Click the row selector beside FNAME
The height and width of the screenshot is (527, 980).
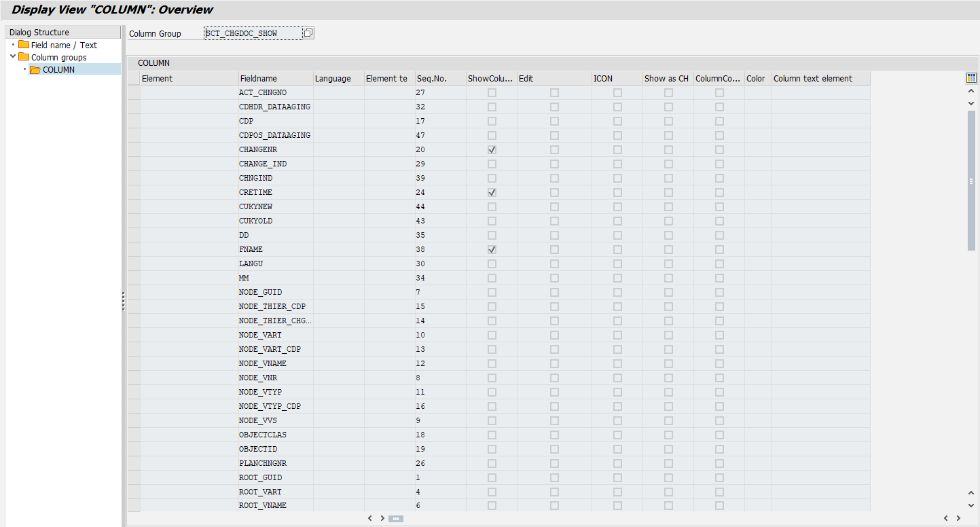tap(134, 249)
